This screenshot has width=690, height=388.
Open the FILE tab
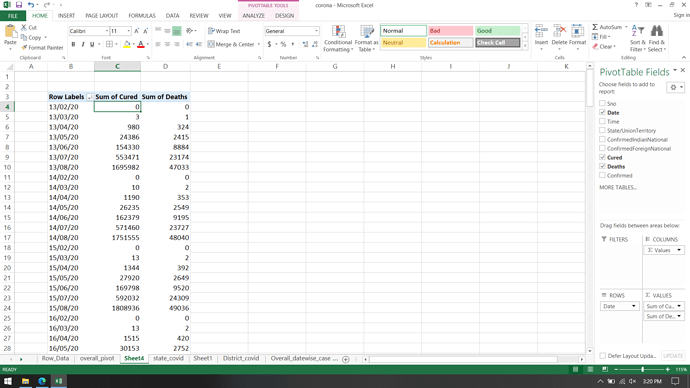point(13,16)
